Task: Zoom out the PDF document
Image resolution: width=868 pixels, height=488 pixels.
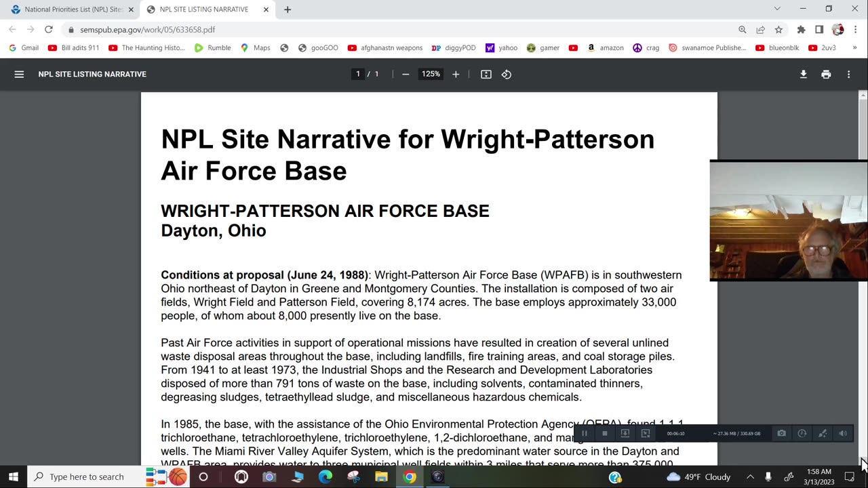Action: tap(406, 74)
